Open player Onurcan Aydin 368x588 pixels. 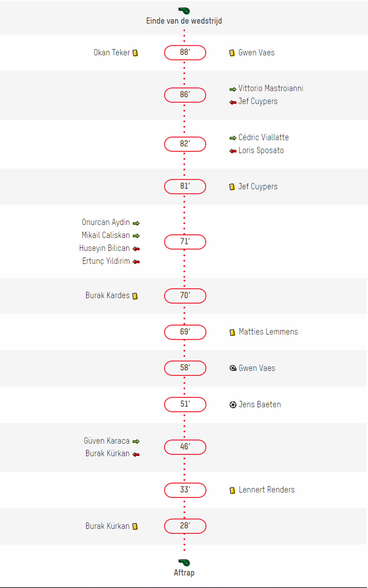click(106, 222)
